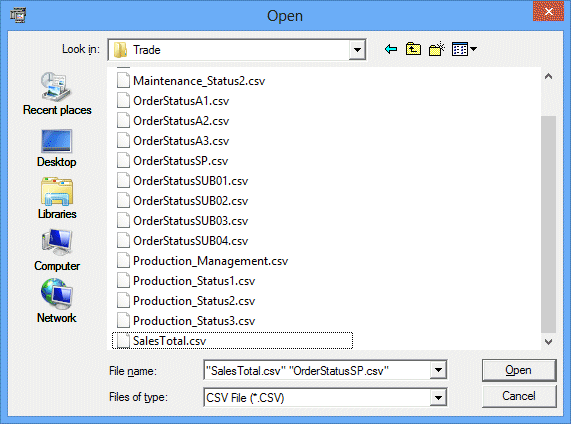
Task: Click file icon beside OrderStatusA3.csv
Action: tap(123, 141)
